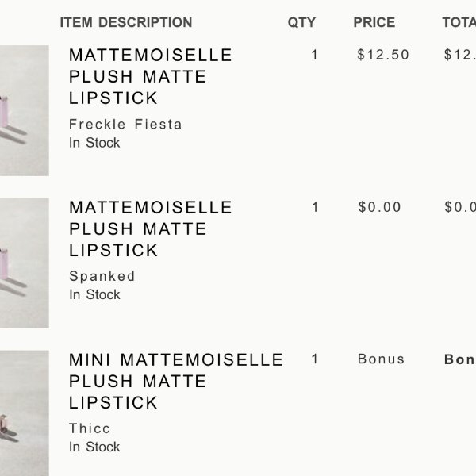This screenshot has height=476, width=476.
Task: Click the quantity value for Spanked lipstick
Action: [315, 207]
